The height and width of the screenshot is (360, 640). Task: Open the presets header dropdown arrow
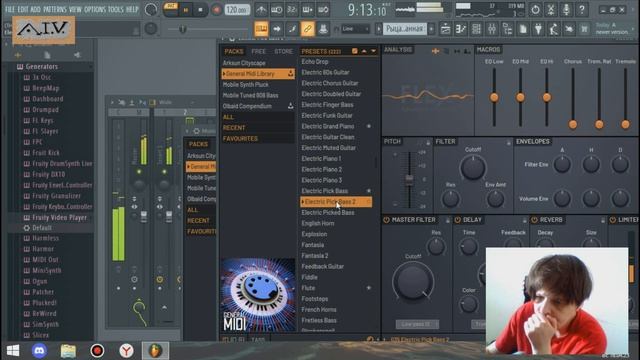[x=373, y=51]
